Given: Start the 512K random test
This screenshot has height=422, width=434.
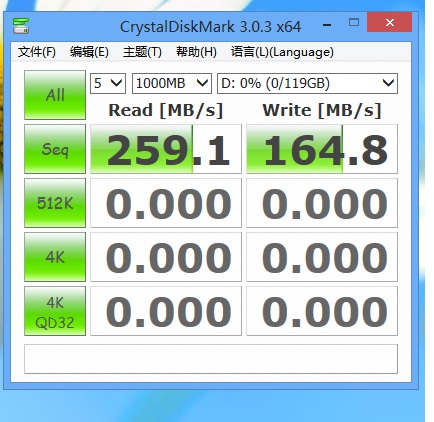Looking at the screenshot, I should tap(55, 203).
